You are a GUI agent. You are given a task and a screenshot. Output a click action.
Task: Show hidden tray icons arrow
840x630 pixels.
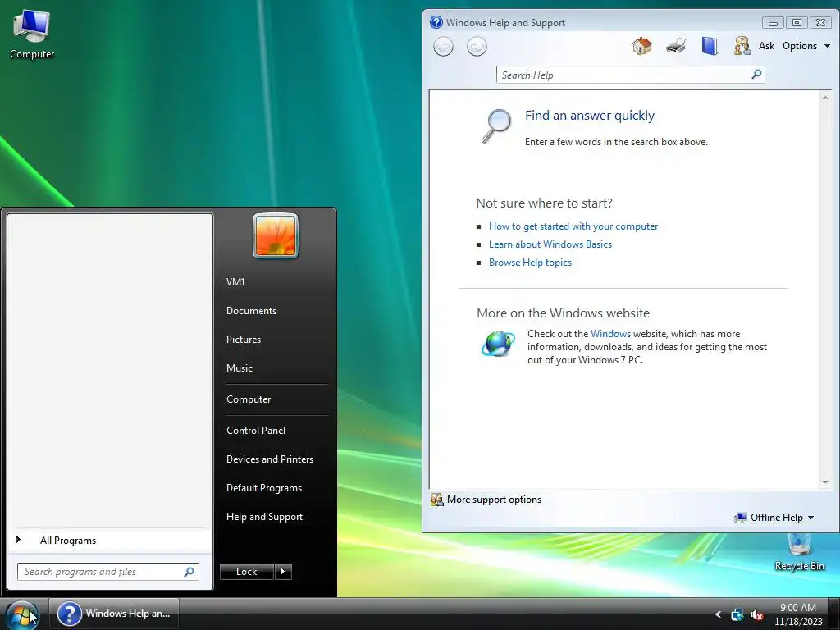click(x=718, y=614)
